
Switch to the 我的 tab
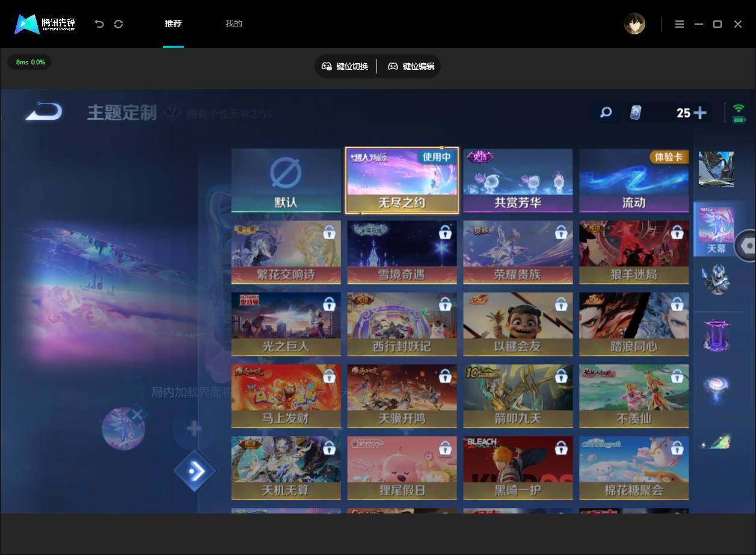[233, 24]
